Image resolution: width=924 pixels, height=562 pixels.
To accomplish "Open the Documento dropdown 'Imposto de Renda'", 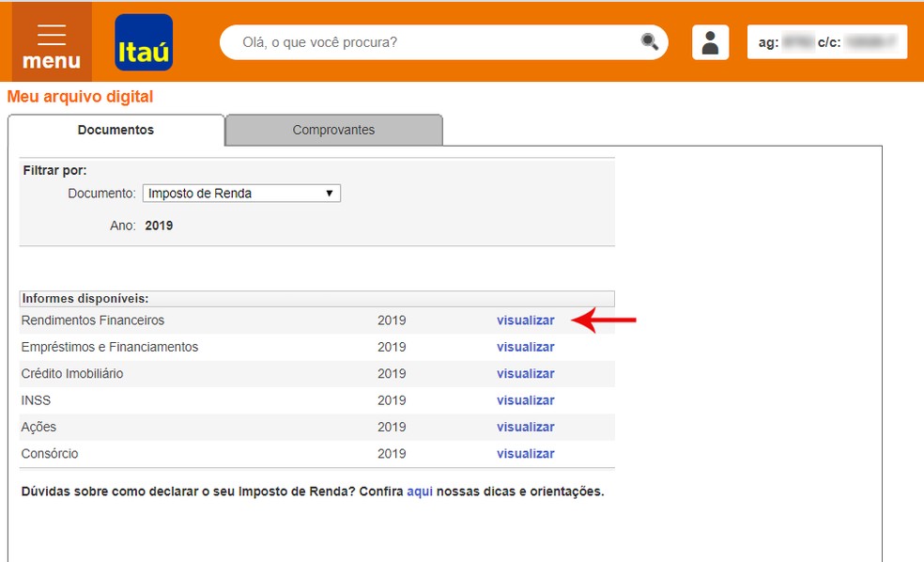I will pos(241,194).
